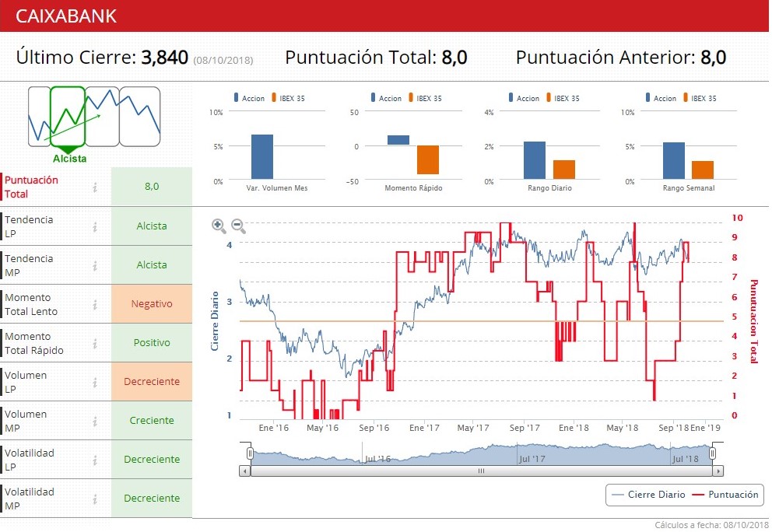Click the Puntuación Anterior 8,0 heading

click(x=621, y=58)
